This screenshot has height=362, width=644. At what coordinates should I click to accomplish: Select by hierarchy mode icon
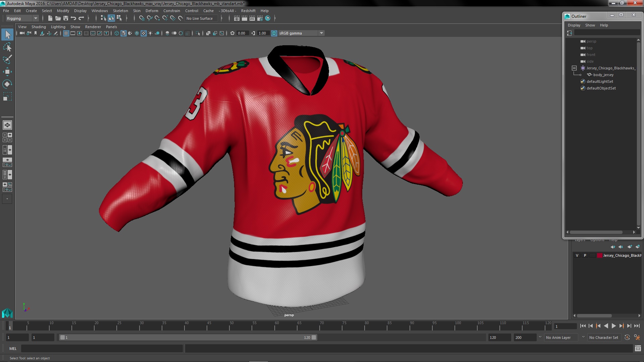point(103,18)
